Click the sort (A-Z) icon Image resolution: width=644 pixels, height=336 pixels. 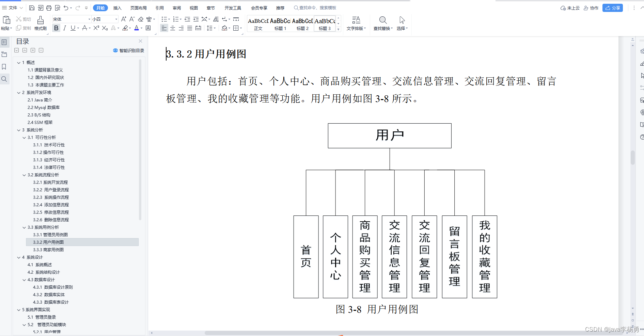(x=216, y=19)
